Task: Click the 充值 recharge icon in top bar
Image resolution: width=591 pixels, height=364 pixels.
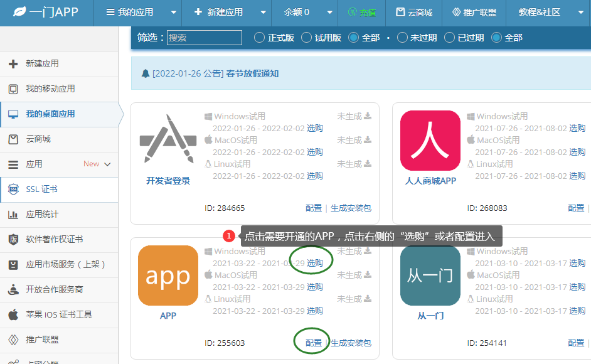Action: 353,13
